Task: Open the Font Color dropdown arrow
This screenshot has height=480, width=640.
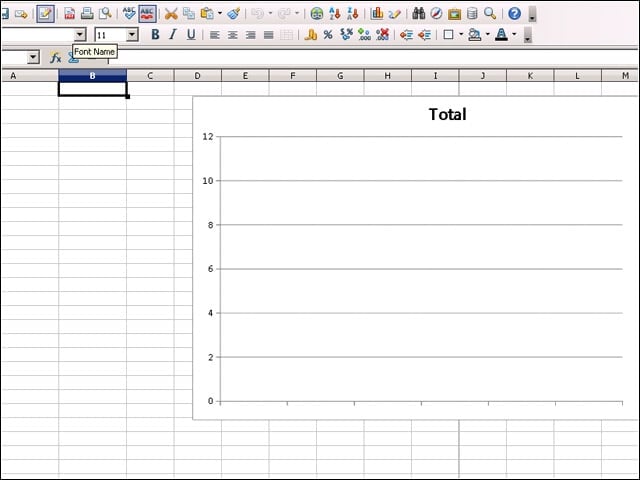Action: coord(514,35)
